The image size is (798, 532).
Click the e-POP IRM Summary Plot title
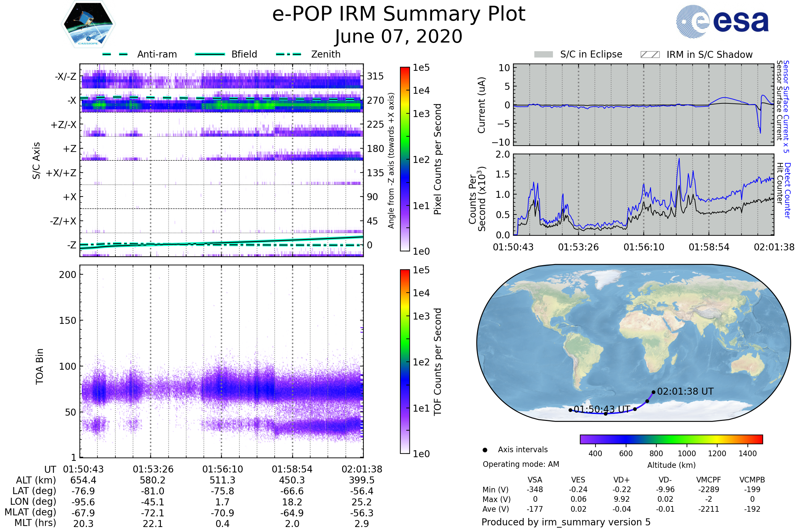pos(399,14)
